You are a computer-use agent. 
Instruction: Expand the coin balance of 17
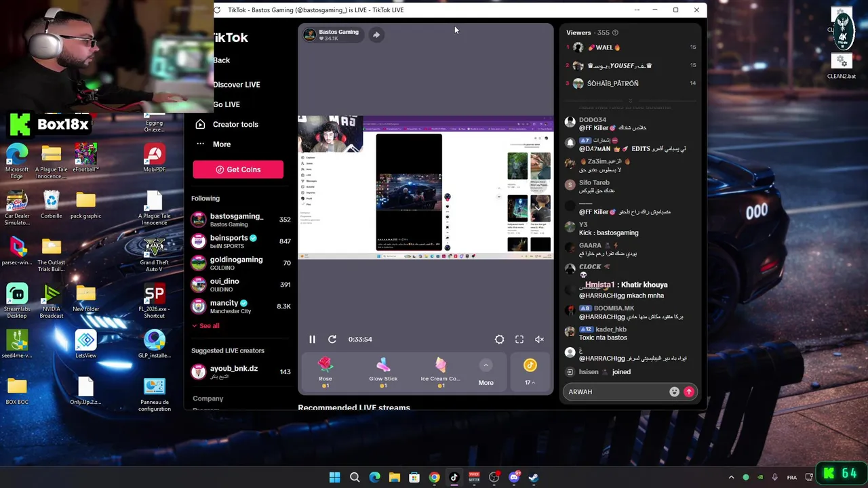pos(530,372)
